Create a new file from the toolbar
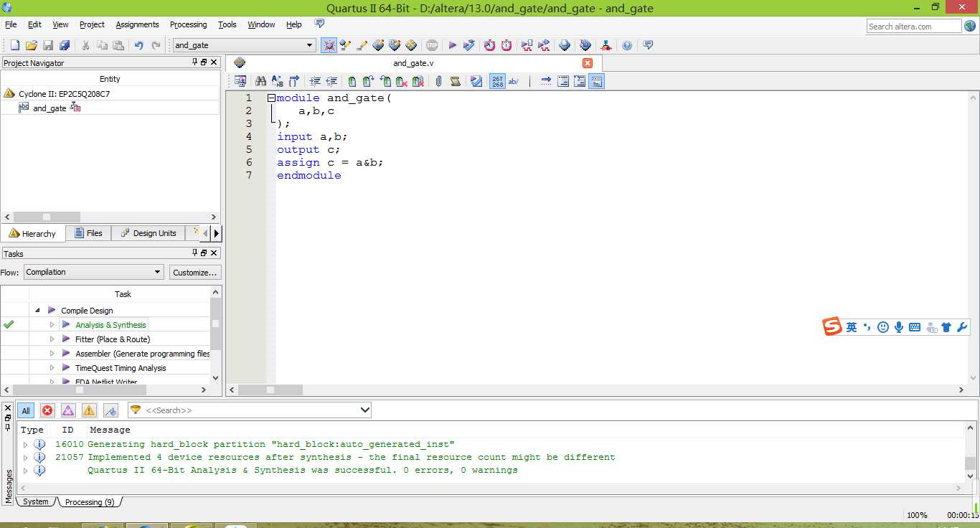 click(x=14, y=45)
